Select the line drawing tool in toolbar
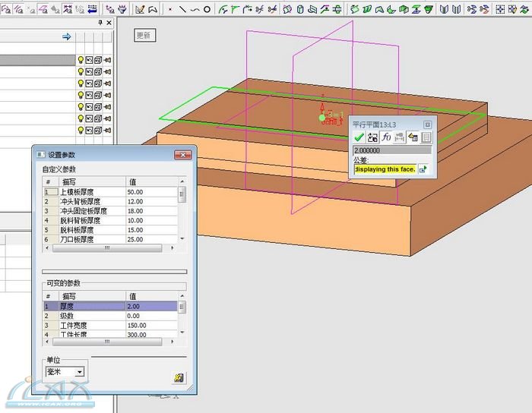 [x=182, y=9]
